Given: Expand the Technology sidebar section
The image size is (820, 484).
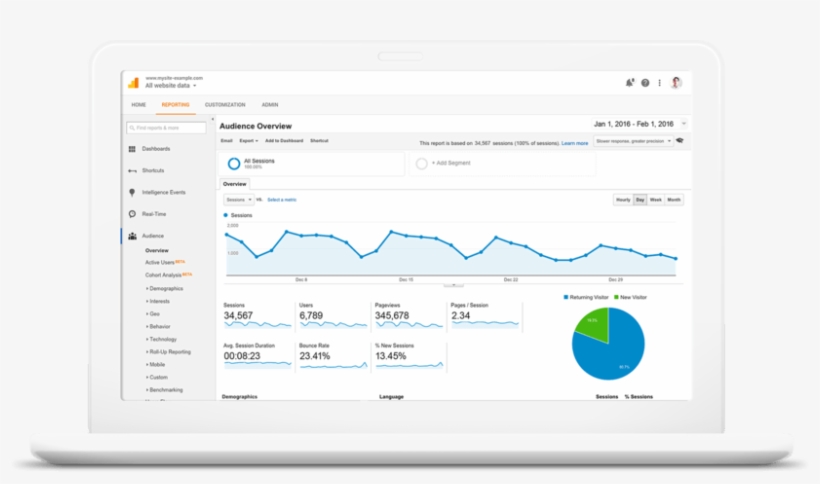Looking at the screenshot, I should coord(161,339).
